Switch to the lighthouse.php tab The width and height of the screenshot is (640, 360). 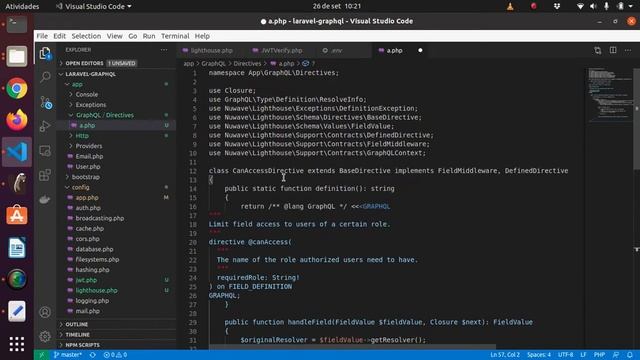211,51
